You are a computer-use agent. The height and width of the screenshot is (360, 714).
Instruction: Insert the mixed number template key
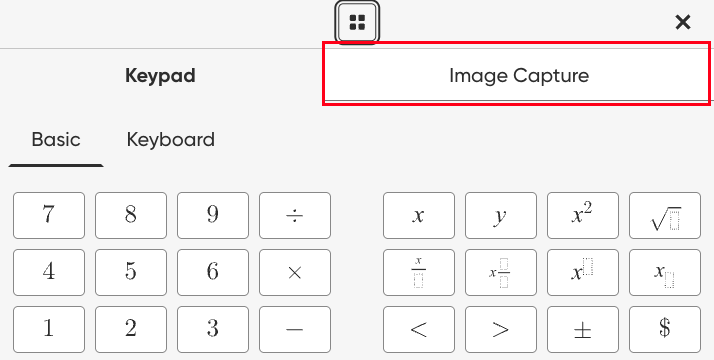[501, 273]
